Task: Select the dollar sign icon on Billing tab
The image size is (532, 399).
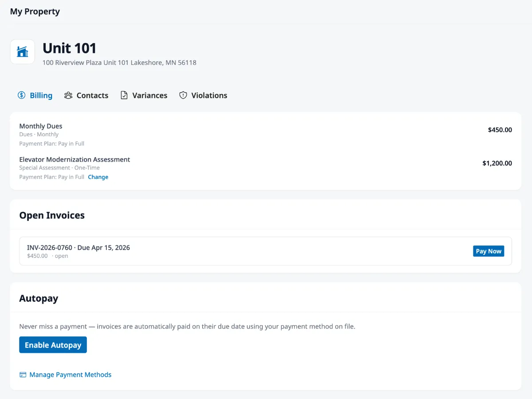Action: (20, 95)
